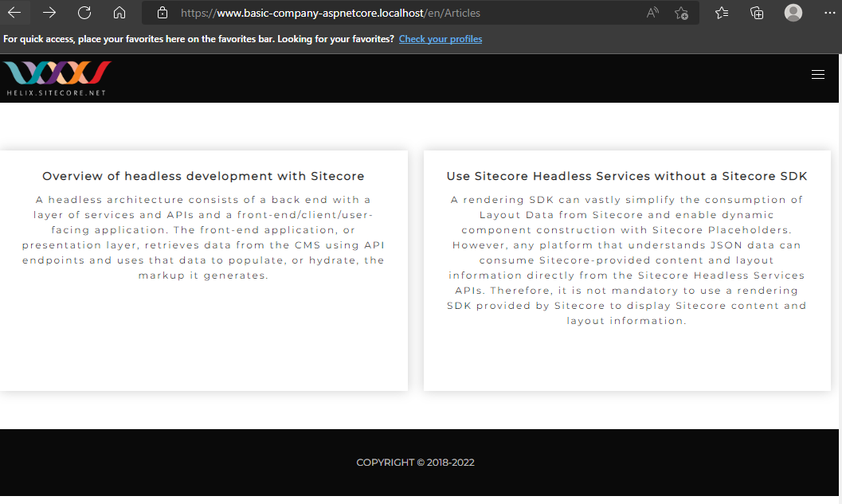This screenshot has height=504, width=842.
Task: Click the forward navigation arrow
Action: coord(49,12)
